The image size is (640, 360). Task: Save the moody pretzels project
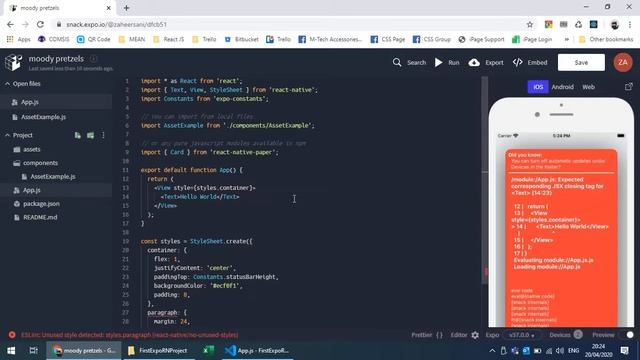[x=581, y=62]
